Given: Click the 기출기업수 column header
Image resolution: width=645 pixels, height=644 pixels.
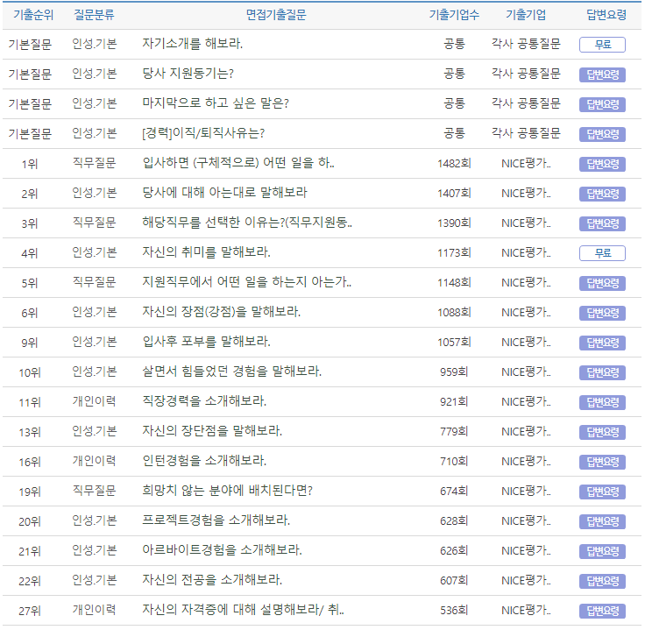Looking at the screenshot, I should pos(454,15).
